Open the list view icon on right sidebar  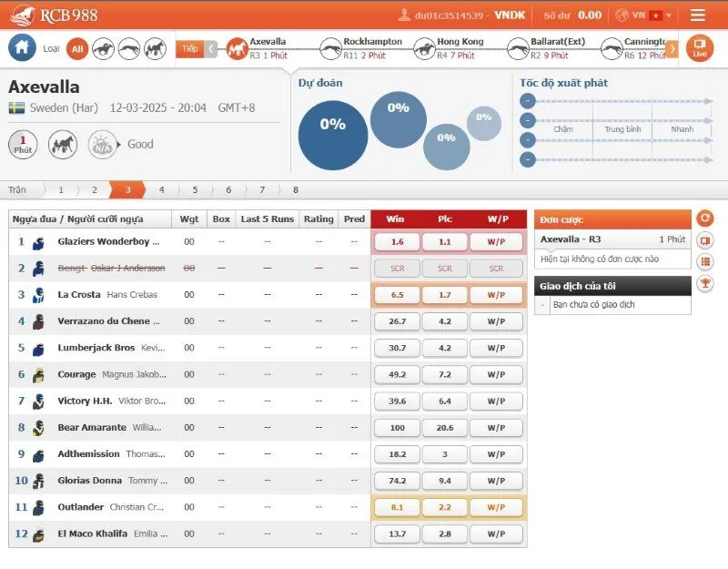point(704,261)
